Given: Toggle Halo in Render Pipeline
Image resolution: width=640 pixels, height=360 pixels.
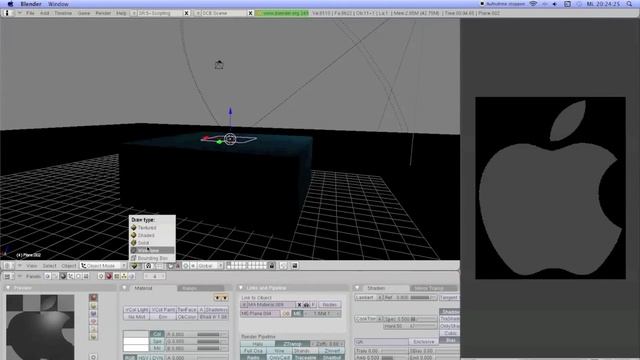Looking at the screenshot, I should pyautogui.click(x=258, y=344).
